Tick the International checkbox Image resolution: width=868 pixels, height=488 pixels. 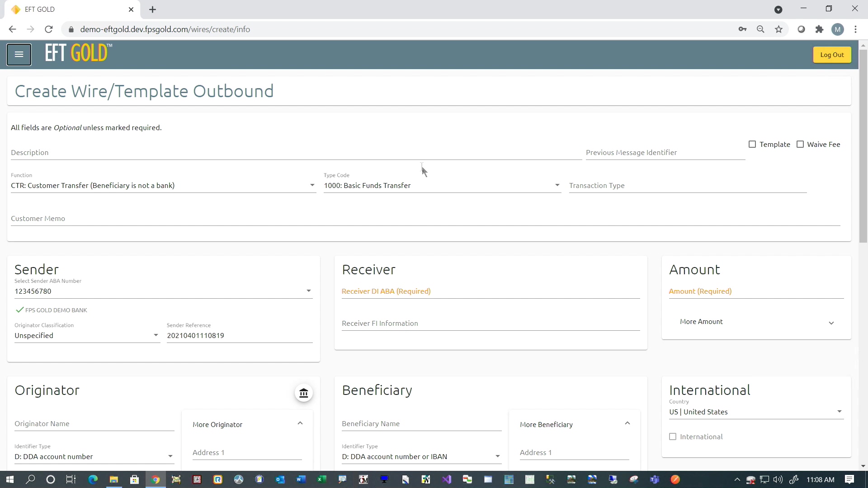[673, 437]
